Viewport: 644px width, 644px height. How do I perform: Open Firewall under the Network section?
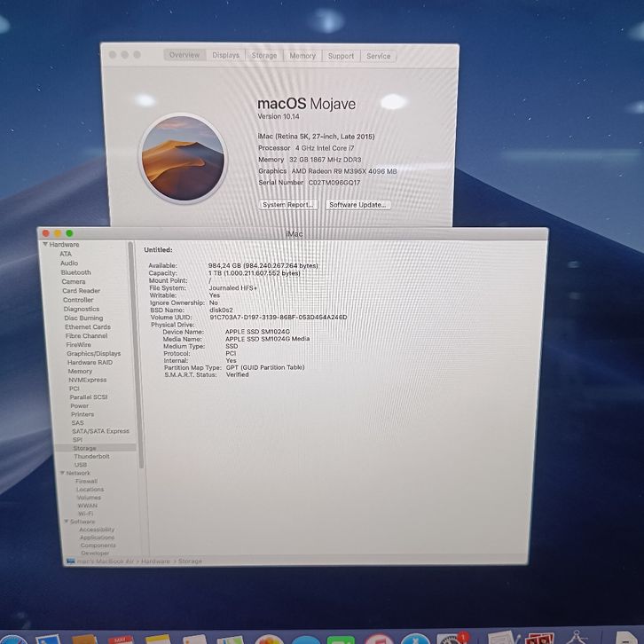point(87,482)
